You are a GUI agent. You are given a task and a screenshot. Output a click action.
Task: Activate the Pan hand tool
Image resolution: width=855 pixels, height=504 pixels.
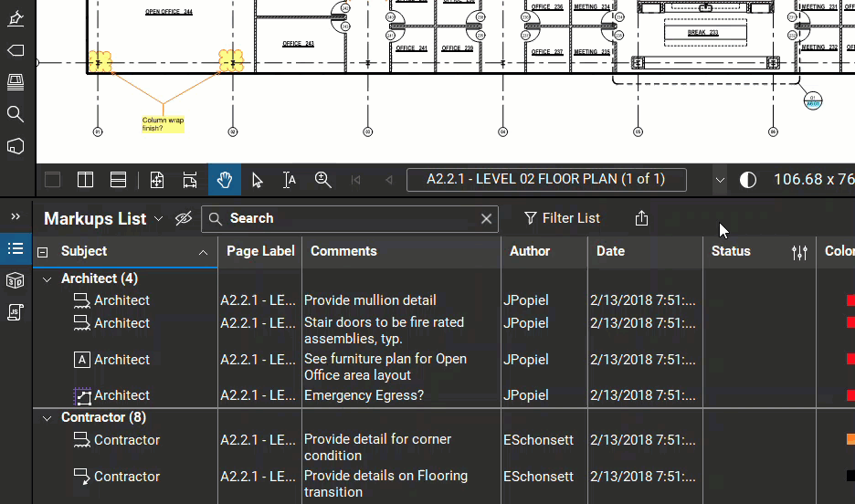click(224, 179)
